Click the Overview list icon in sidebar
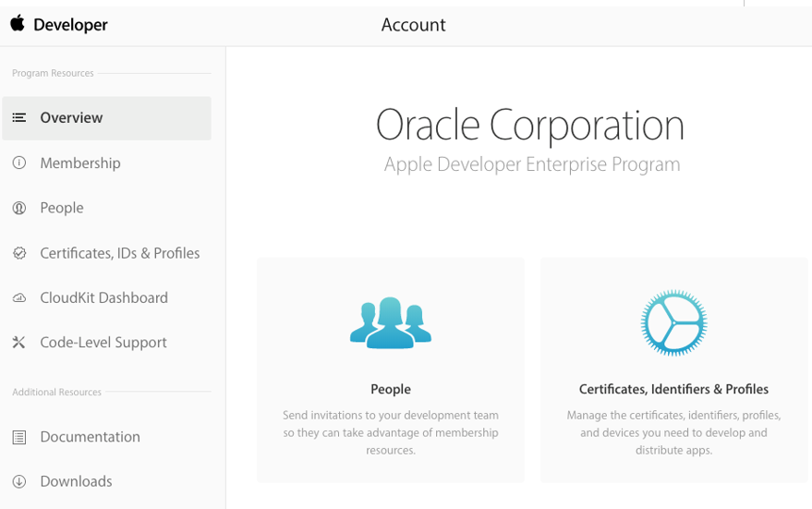 click(x=19, y=117)
